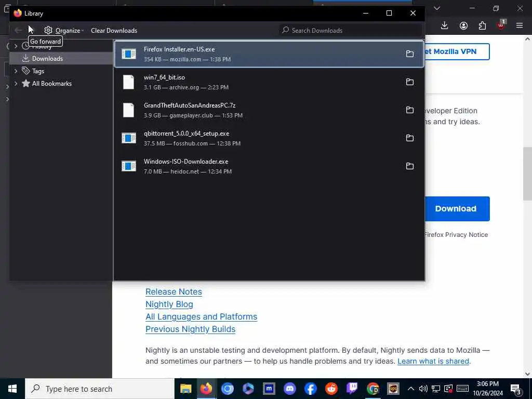Select the Firefox Installer.en-US.exe download
The width and height of the screenshot is (532, 399).
[x=269, y=54]
